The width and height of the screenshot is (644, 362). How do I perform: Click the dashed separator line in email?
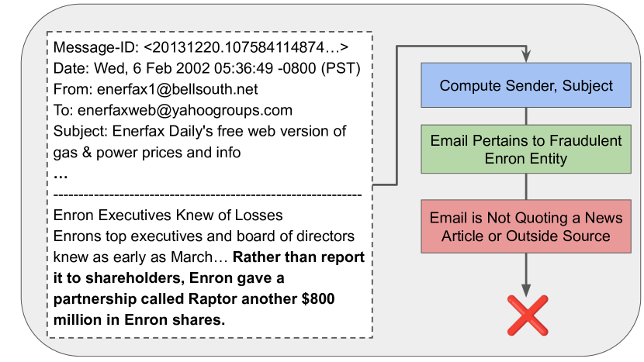click(x=207, y=195)
